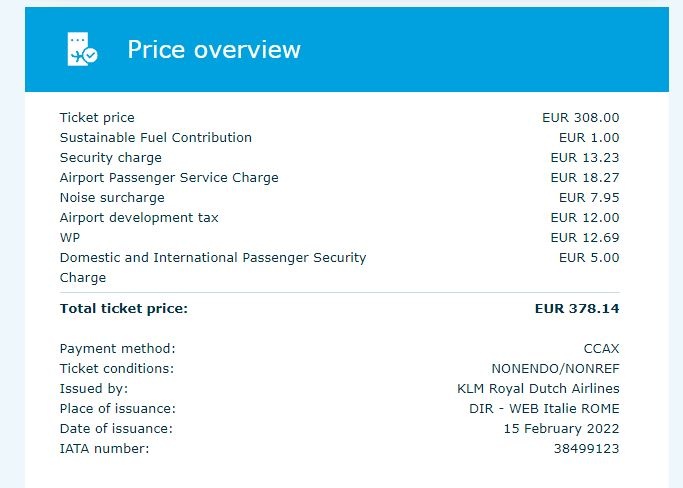This screenshot has height=488, width=683.
Task: Click KLM Royal Dutch Airlines issuer text
Action: coord(538,389)
